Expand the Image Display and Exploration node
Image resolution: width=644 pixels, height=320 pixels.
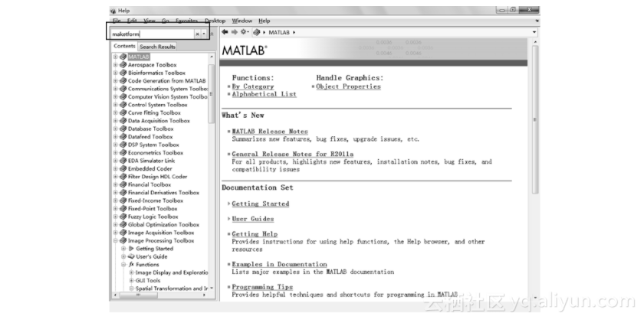pyautogui.click(x=132, y=273)
